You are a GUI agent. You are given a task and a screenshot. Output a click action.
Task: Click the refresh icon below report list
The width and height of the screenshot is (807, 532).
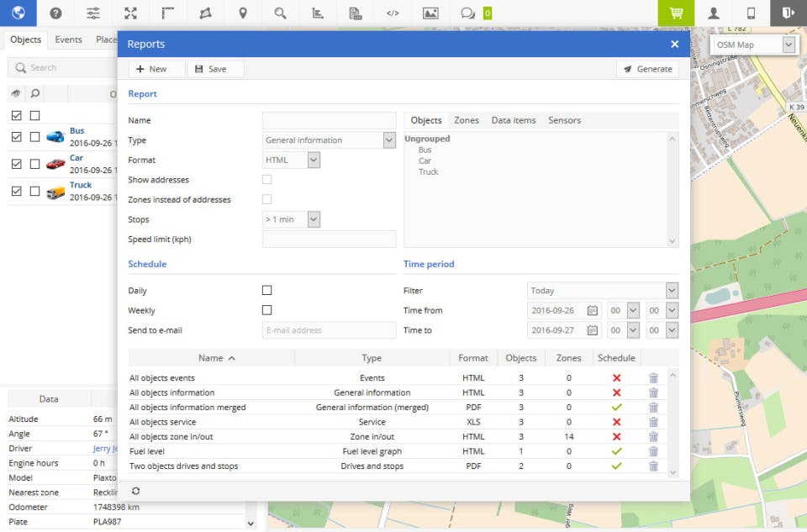[x=136, y=491]
